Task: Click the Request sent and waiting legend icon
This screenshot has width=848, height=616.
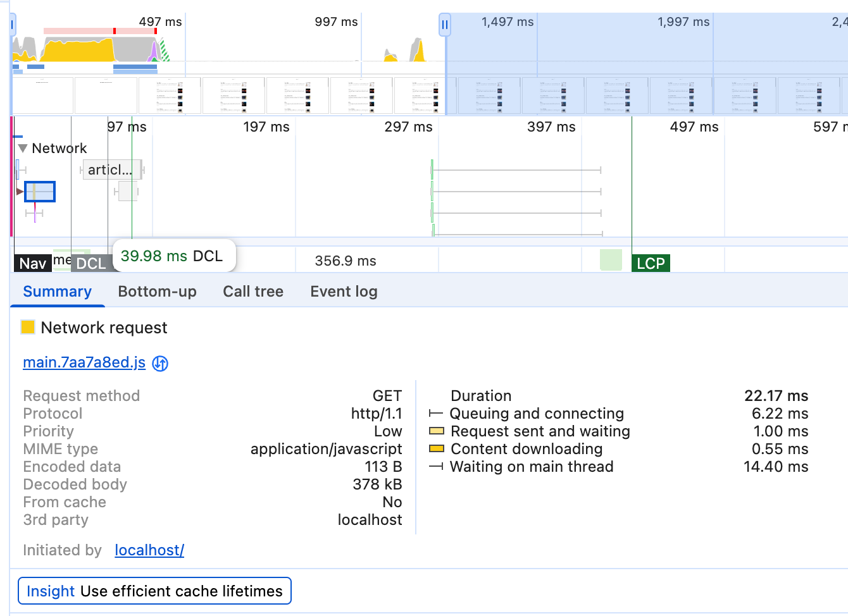Action: point(436,431)
